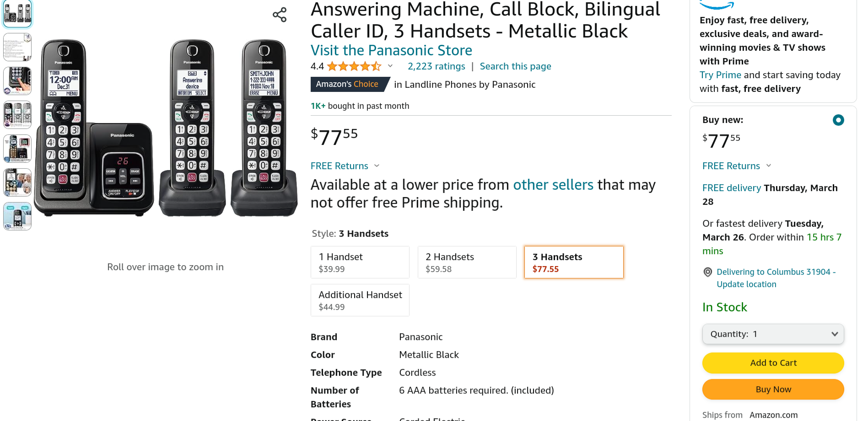Open the other sellers link
Viewport: 868px width, 421px height.
(x=553, y=185)
